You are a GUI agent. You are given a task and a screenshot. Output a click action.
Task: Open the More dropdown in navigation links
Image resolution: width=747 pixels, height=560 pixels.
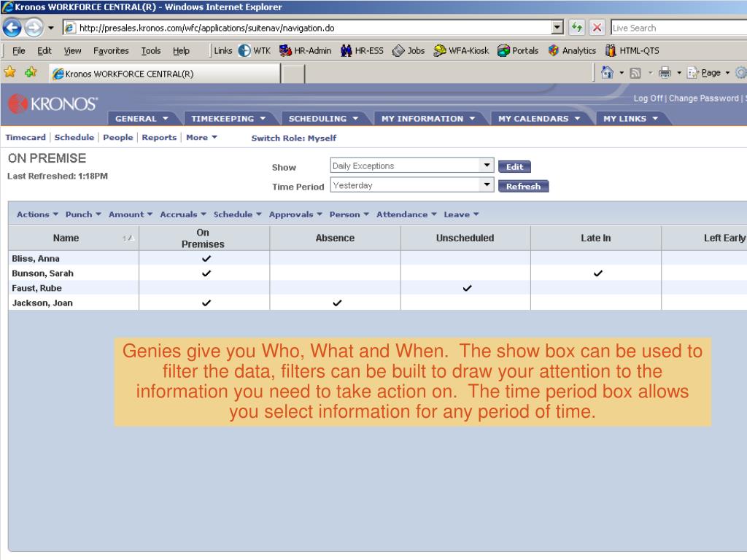pos(201,137)
